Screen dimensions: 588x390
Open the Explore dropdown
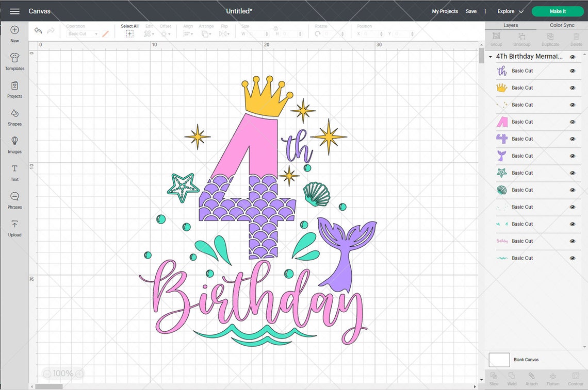point(509,11)
